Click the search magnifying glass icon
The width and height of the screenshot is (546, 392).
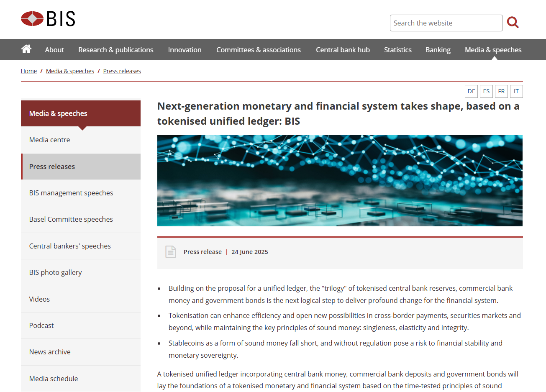pyautogui.click(x=513, y=23)
